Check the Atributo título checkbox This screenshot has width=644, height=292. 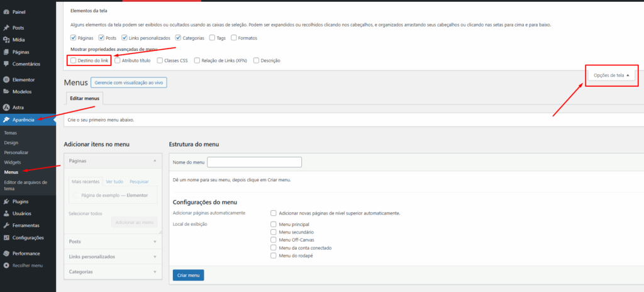pos(118,60)
